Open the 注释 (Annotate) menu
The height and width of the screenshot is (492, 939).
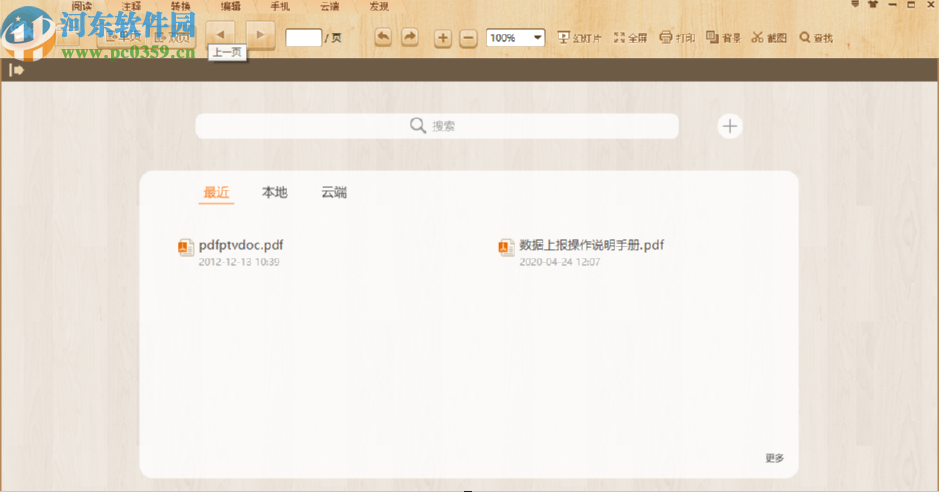click(x=131, y=6)
